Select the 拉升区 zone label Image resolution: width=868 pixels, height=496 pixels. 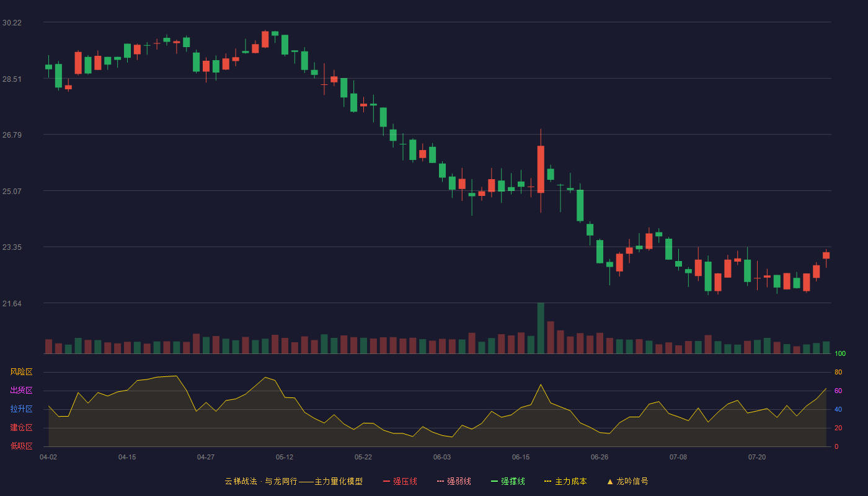(x=22, y=409)
